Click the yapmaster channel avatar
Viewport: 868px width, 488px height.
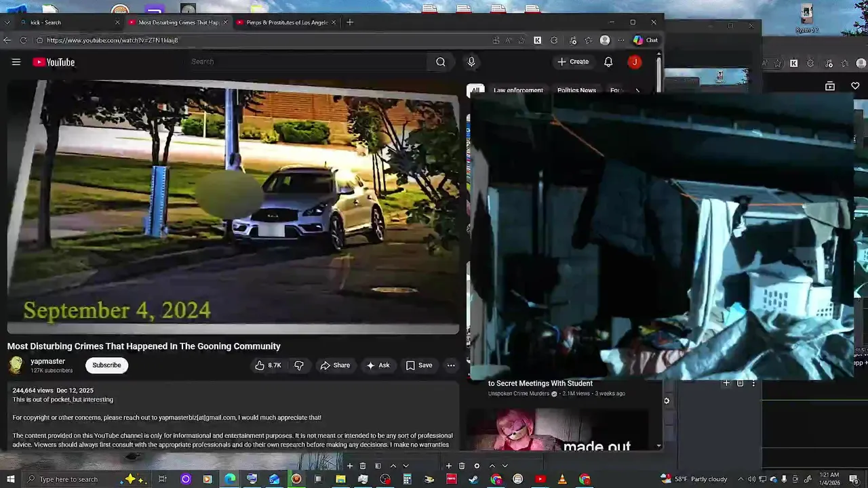[16, 365]
